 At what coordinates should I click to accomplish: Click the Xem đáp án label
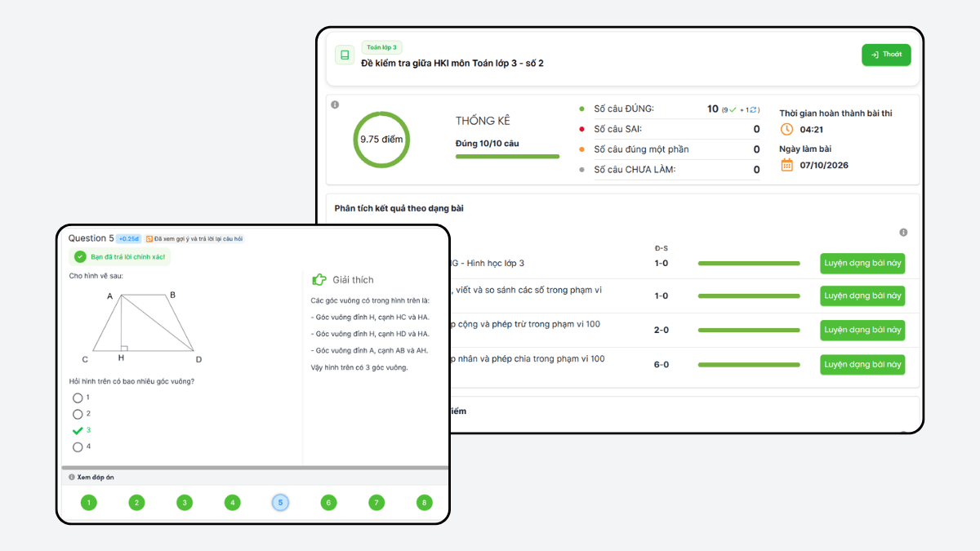pyautogui.click(x=96, y=477)
